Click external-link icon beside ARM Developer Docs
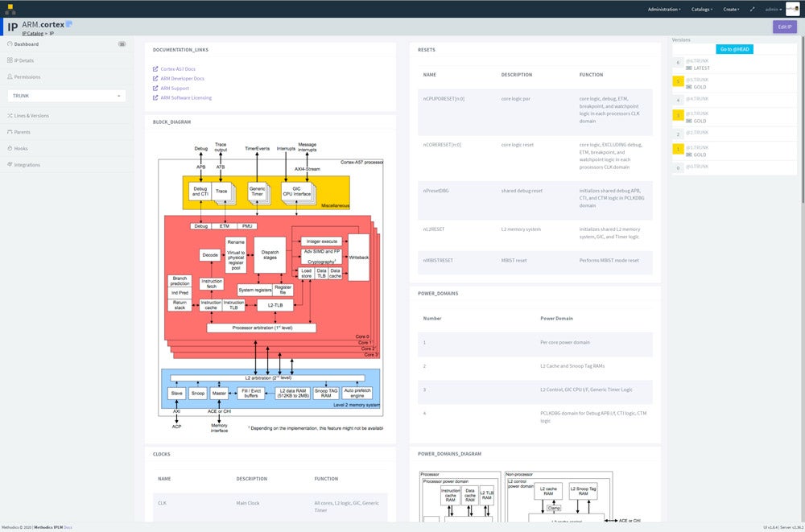Screen dimensions: 805x532 coord(155,79)
